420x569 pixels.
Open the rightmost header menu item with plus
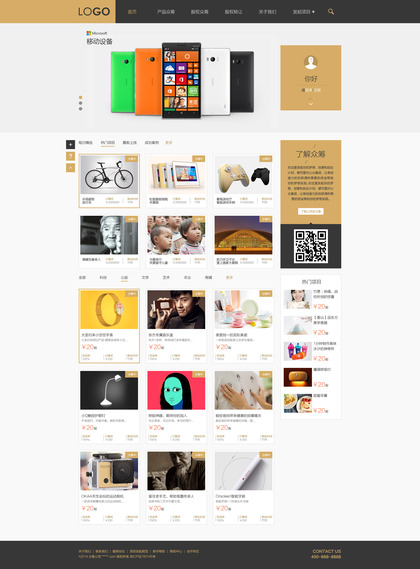pos(303,12)
